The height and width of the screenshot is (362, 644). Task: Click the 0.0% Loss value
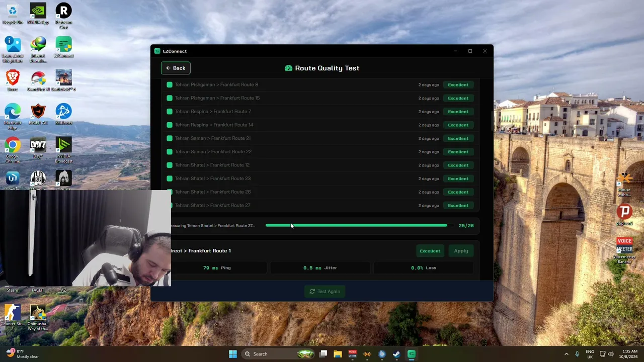point(423,268)
